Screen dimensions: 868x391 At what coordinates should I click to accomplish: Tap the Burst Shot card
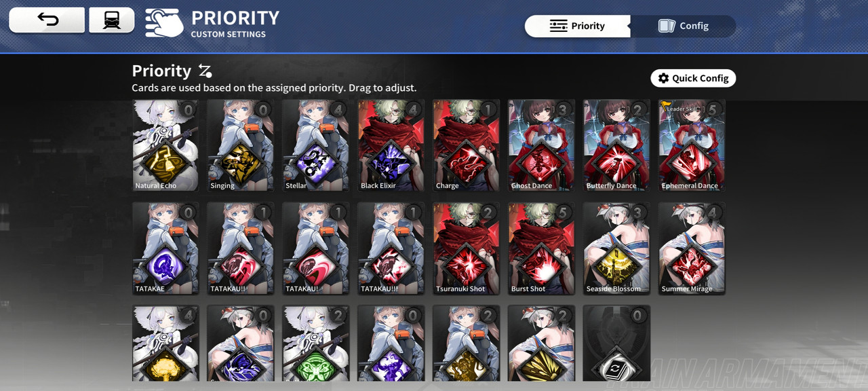[541, 248]
